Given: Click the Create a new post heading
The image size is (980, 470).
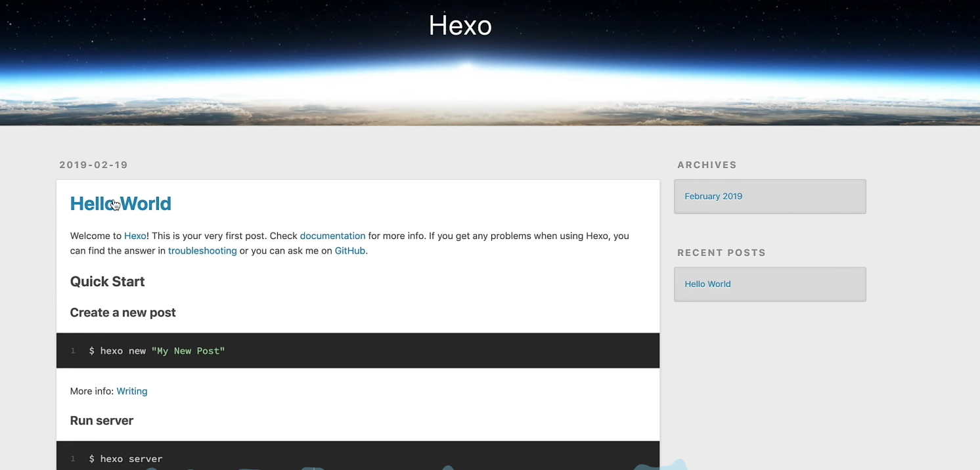Looking at the screenshot, I should click(123, 312).
